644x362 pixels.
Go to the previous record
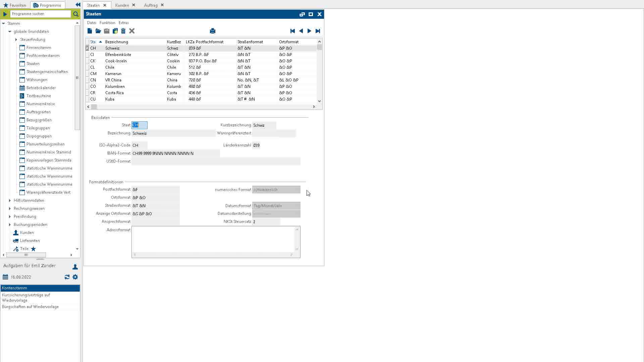(x=301, y=31)
